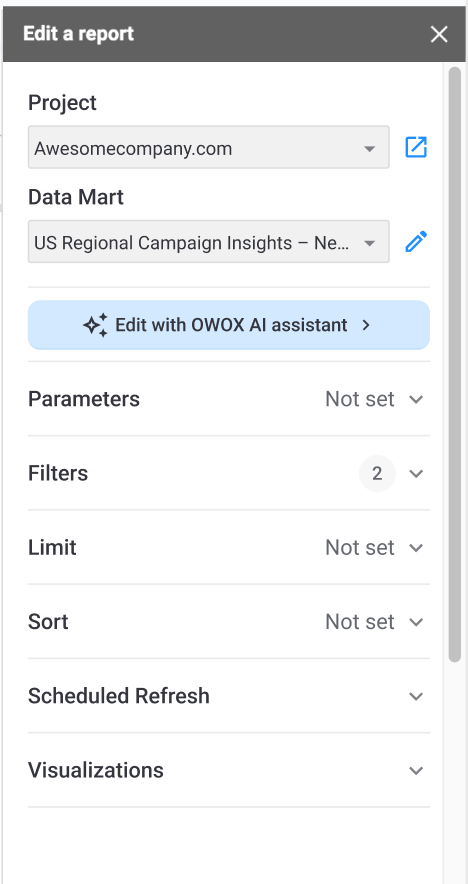Viewport: 468px width, 884px height.
Task: Click the arrow beside OWOX AI assistant
Action: (366, 325)
